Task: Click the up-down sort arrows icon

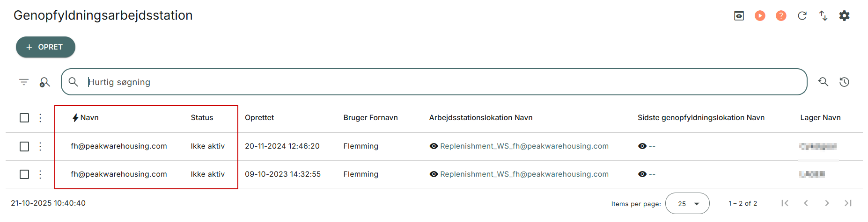Action: (x=823, y=16)
